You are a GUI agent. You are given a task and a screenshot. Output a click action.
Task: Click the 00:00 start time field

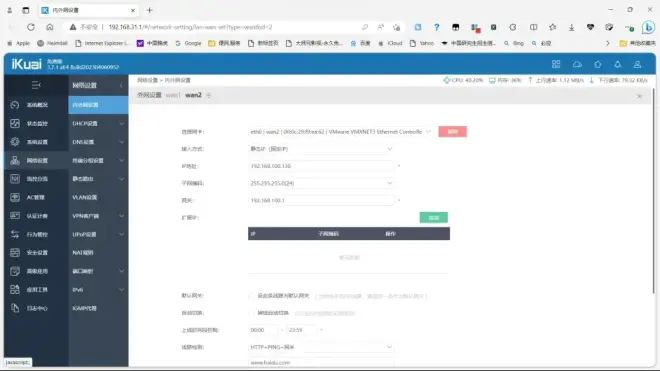pyautogui.click(x=263, y=330)
